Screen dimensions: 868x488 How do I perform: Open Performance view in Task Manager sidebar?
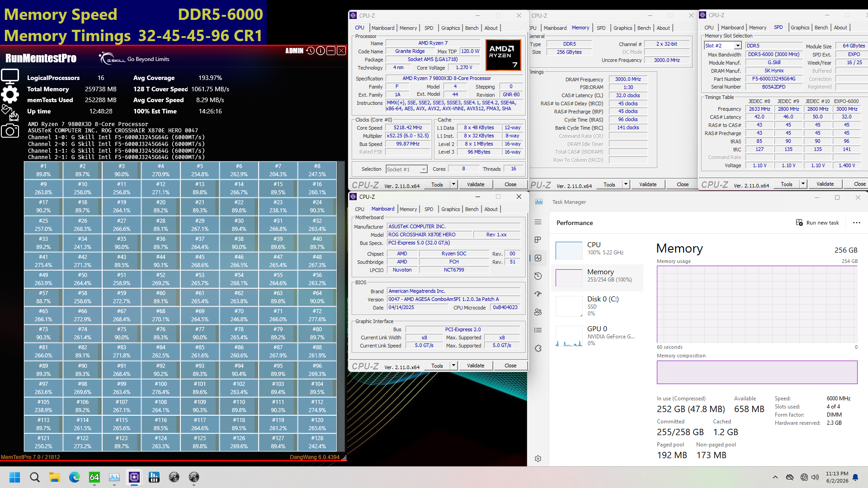(x=538, y=258)
